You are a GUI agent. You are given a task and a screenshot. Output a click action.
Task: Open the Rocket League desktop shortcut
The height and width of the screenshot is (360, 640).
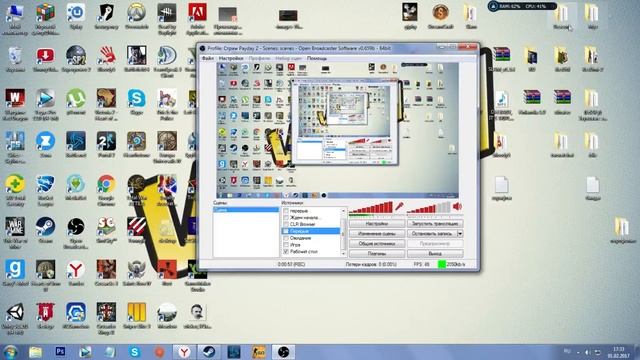point(45,190)
